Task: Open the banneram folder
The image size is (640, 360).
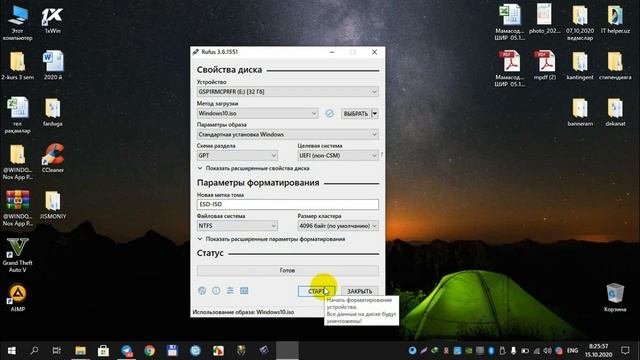Action: click(x=580, y=112)
